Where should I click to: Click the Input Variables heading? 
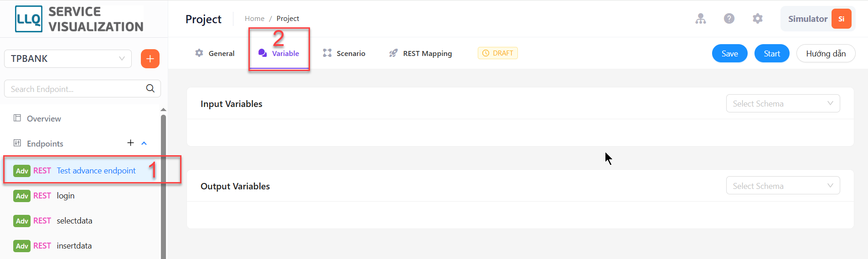[232, 104]
